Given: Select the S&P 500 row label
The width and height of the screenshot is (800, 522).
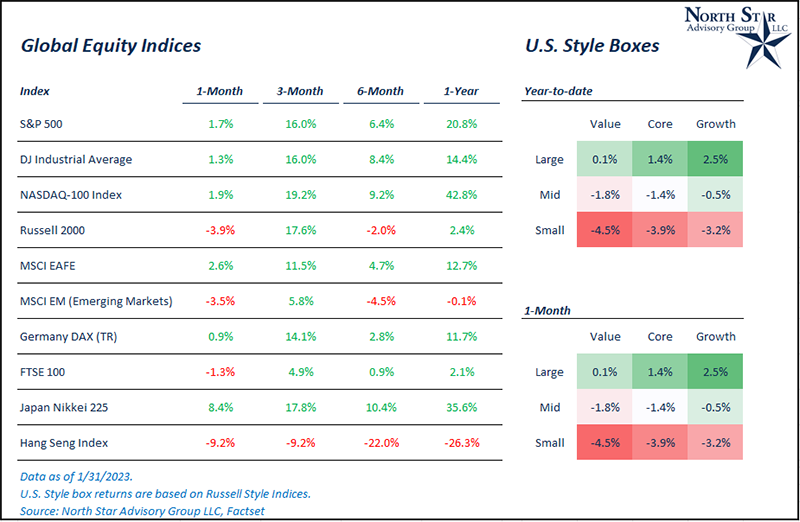Looking at the screenshot, I should [46, 125].
